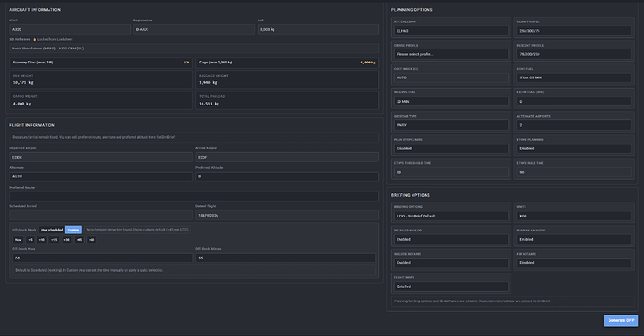
Task: Click the Date of Flight field
Action: click(x=287, y=216)
